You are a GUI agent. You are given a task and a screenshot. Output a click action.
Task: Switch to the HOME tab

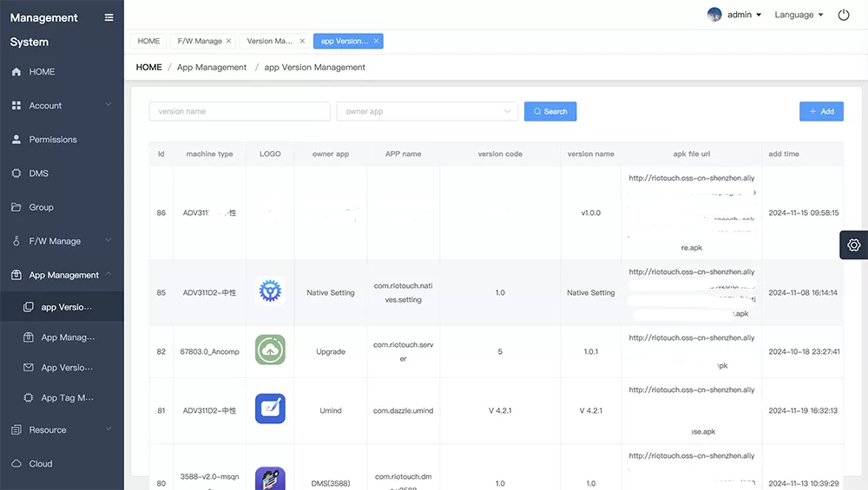pos(148,41)
